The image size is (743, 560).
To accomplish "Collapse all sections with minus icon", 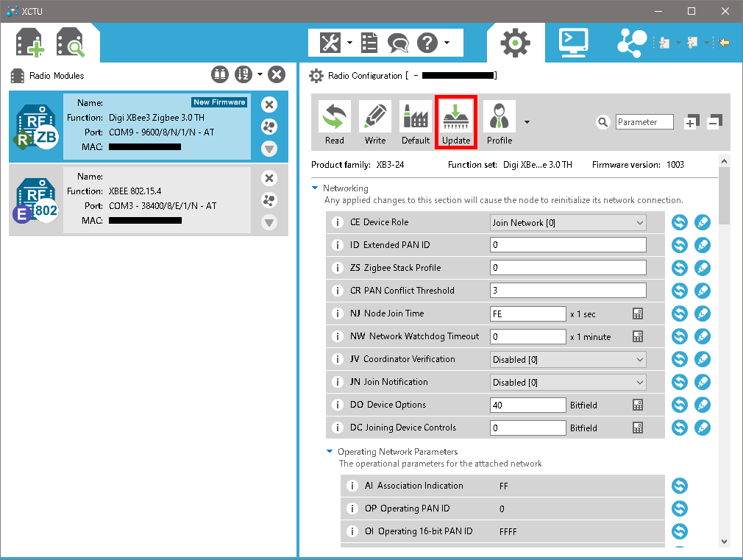I will point(714,122).
